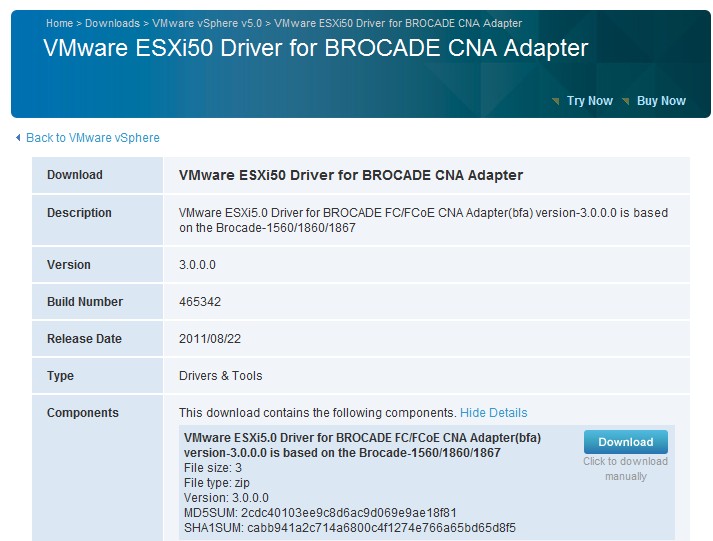
Task: Click bold download name in Download row
Action: [x=351, y=175]
